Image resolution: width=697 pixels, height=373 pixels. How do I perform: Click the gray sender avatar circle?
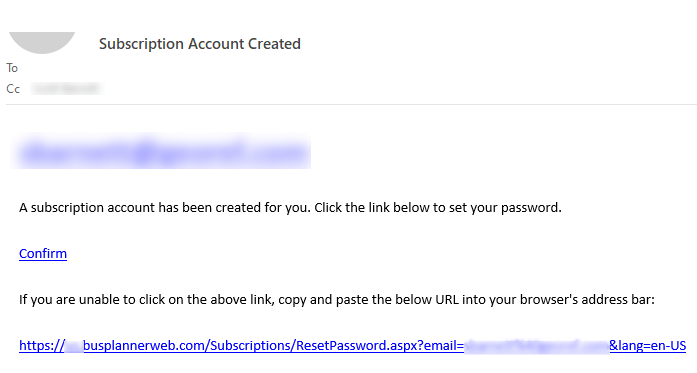click(42, 42)
